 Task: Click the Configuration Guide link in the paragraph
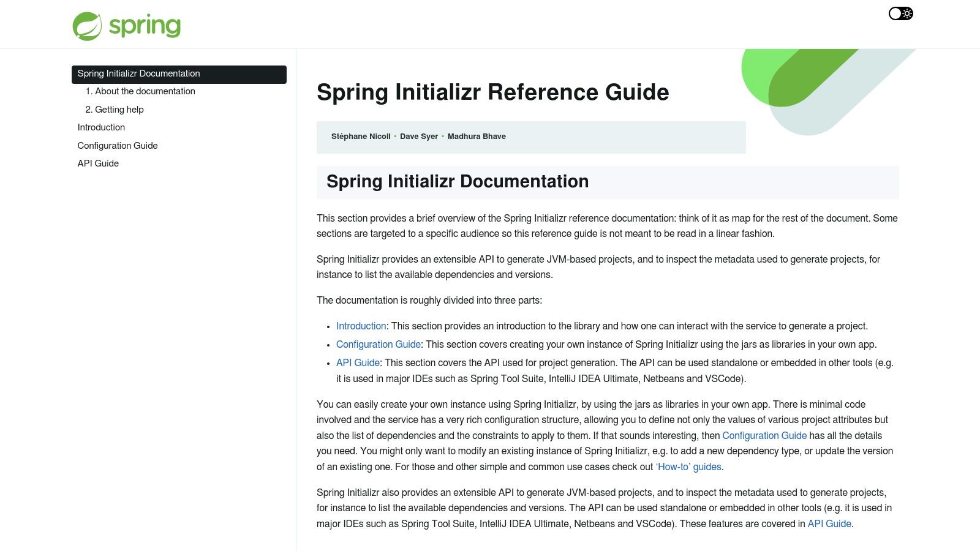(764, 435)
